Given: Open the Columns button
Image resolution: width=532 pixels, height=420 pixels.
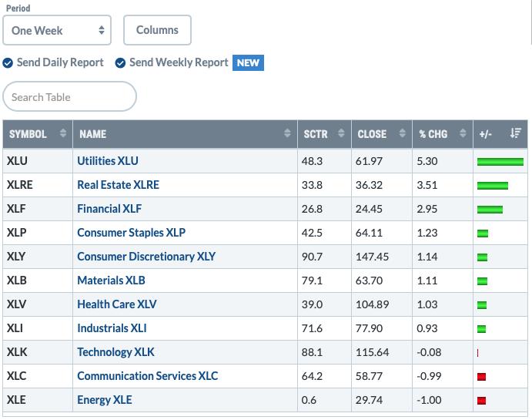Looking at the screenshot, I should 157,31.
